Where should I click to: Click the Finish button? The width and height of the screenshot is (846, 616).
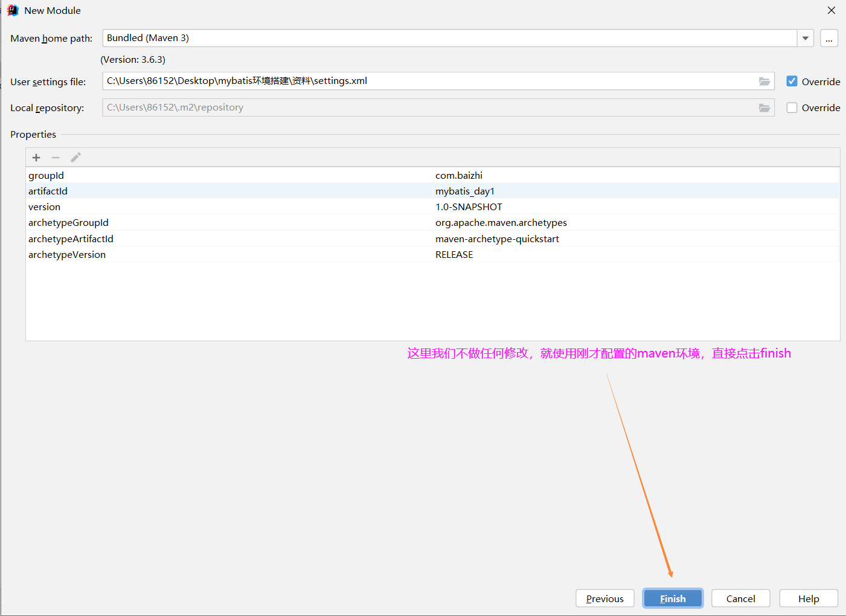tap(673, 598)
